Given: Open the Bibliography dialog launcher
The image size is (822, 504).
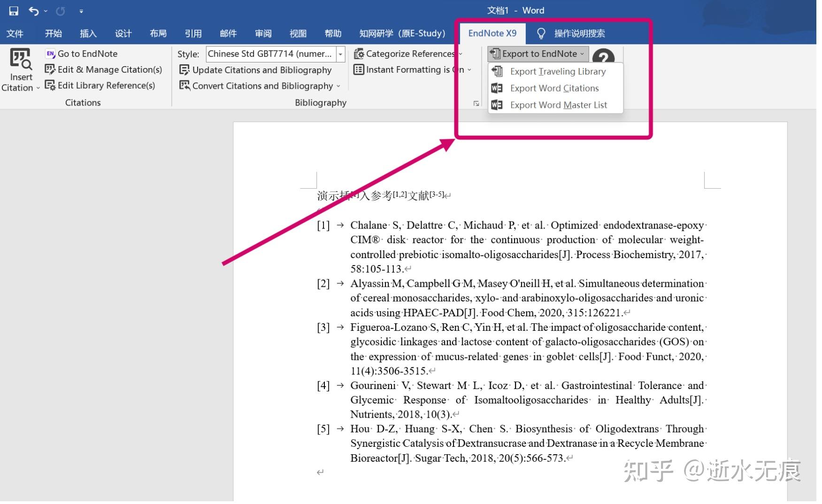Looking at the screenshot, I should click(x=476, y=103).
